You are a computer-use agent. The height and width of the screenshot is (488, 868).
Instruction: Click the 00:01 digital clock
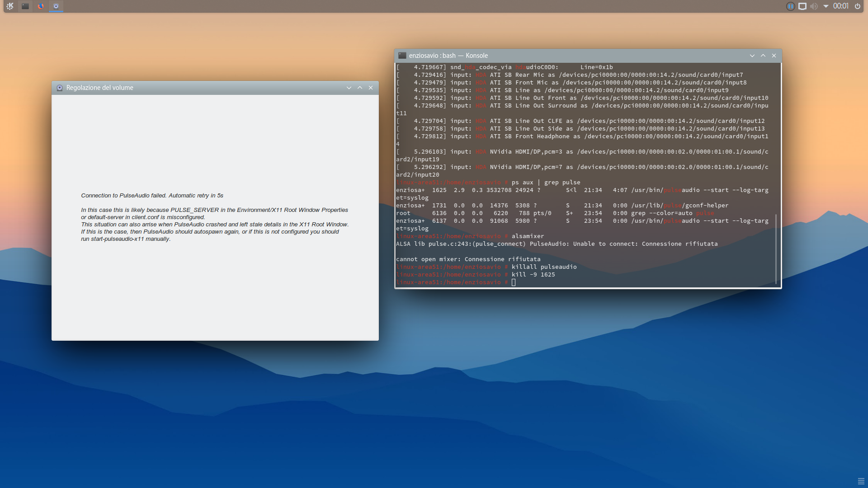click(x=840, y=6)
